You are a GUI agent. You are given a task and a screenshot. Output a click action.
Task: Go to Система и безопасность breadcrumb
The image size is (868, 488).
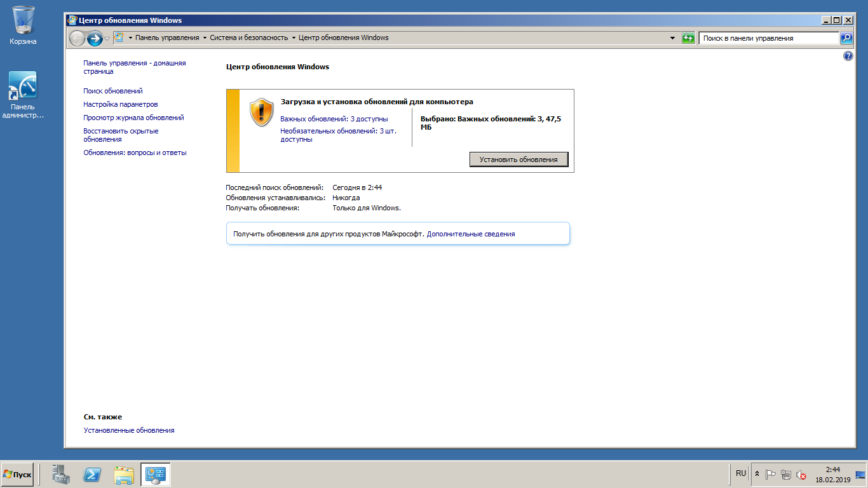point(249,37)
